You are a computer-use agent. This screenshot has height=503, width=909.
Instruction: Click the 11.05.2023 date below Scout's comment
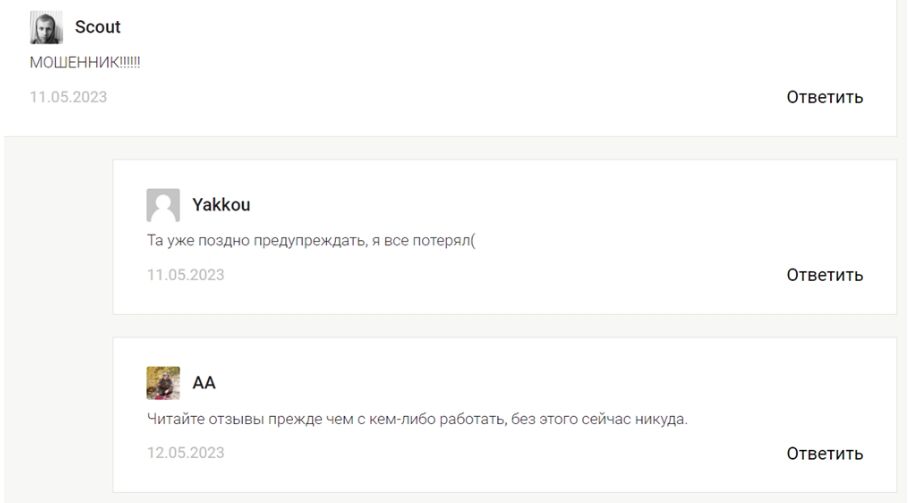coord(69,97)
